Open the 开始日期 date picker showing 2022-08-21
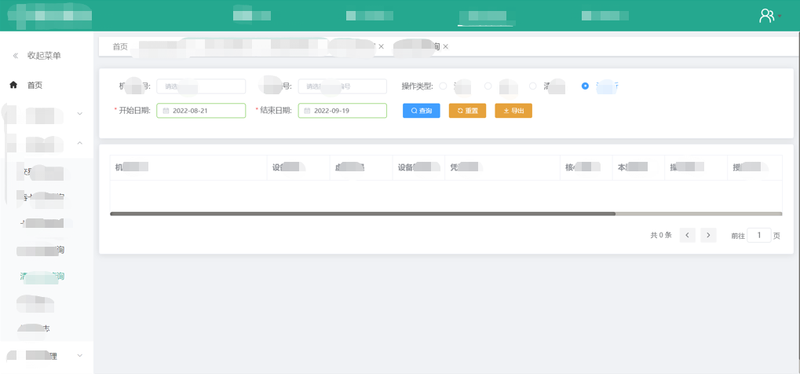 pyautogui.click(x=201, y=111)
